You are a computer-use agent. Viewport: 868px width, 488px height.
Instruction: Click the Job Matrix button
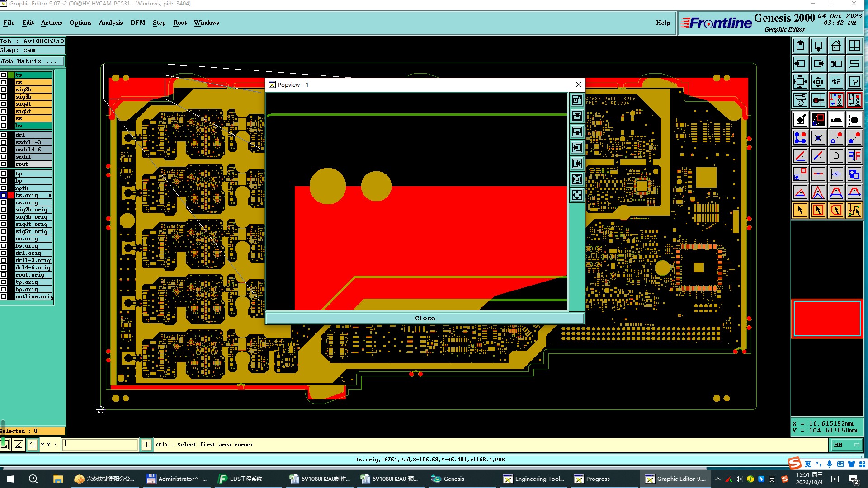(33, 61)
